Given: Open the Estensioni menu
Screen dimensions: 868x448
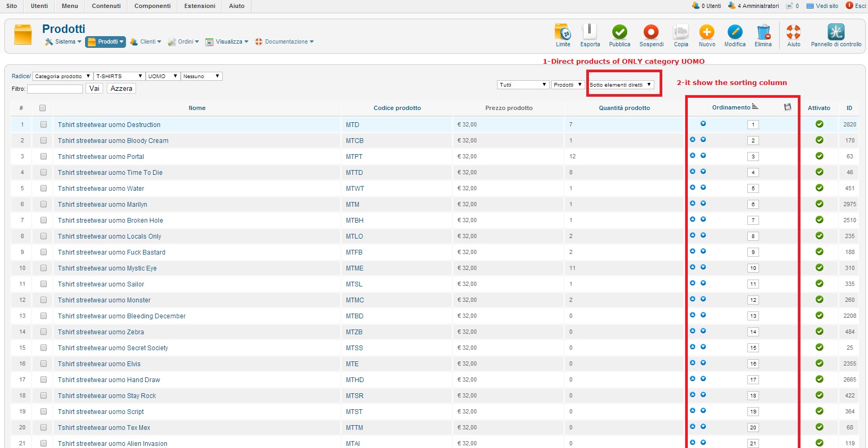Looking at the screenshot, I should click(x=200, y=6).
